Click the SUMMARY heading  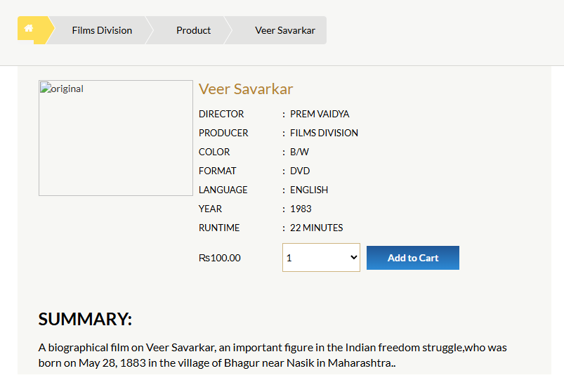[x=85, y=319]
